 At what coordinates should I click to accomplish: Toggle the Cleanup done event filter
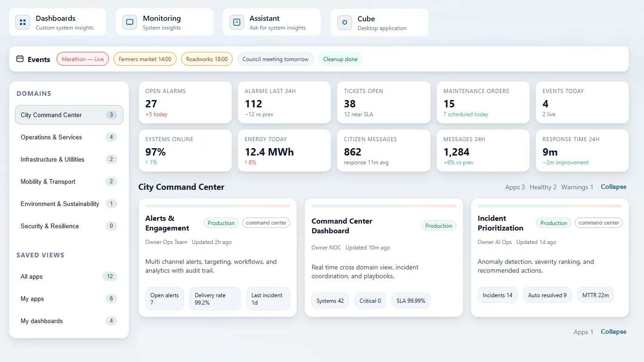click(340, 59)
